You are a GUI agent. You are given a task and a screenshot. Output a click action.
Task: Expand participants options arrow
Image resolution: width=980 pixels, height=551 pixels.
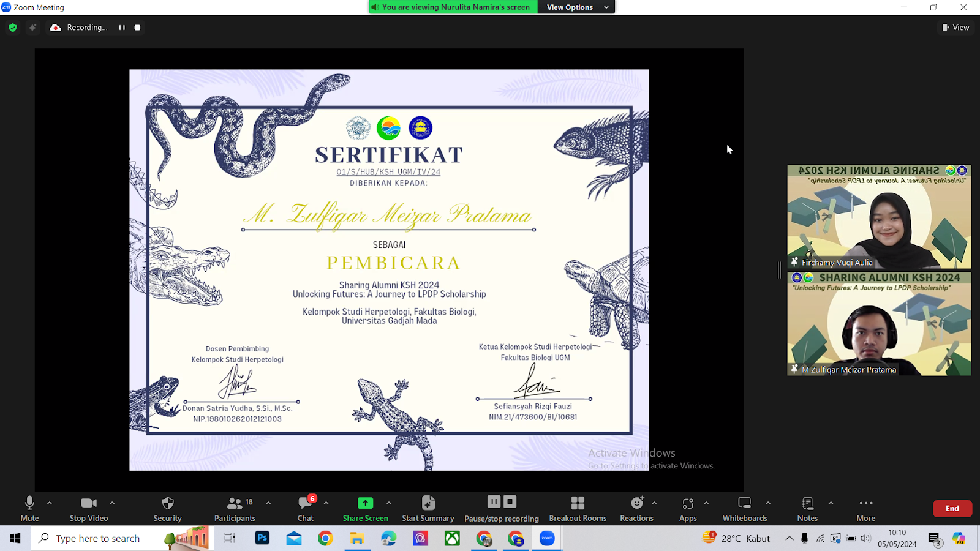click(268, 503)
